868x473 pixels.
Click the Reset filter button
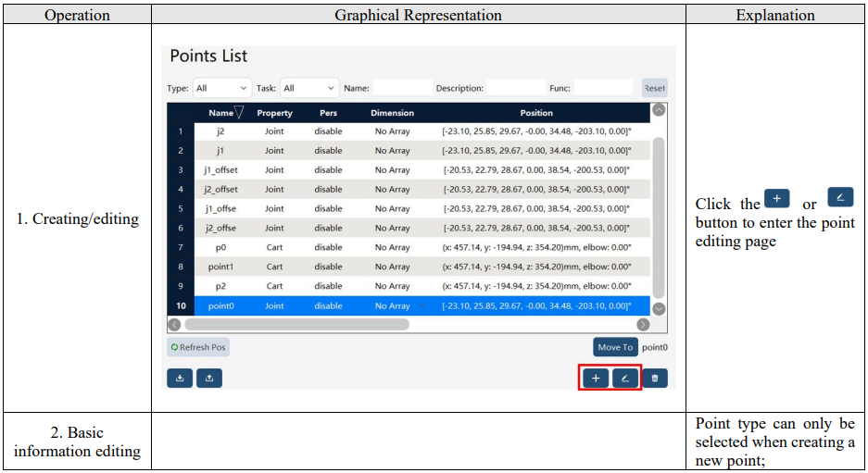point(654,88)
